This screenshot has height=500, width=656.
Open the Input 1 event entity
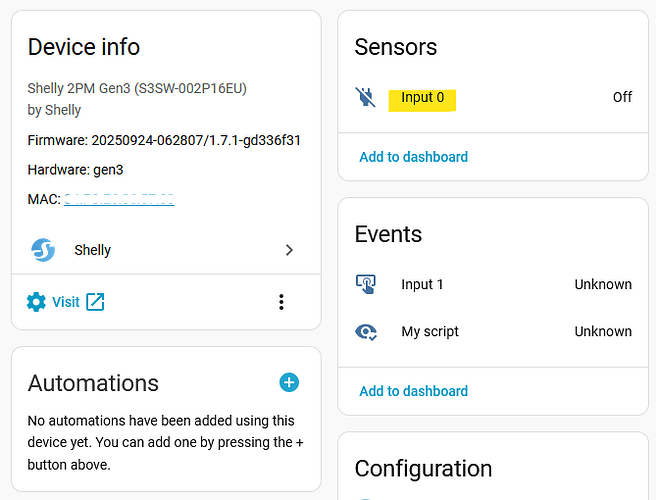422,284
